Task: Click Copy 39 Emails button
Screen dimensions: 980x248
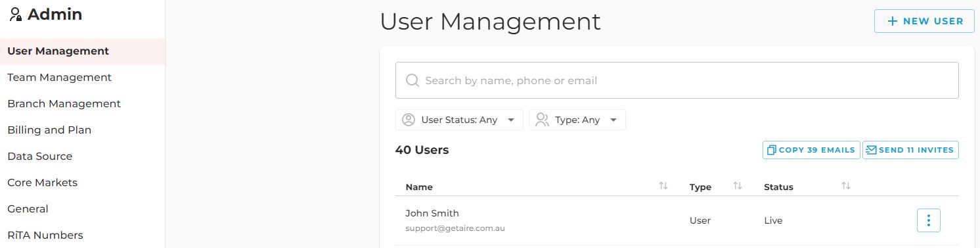Action: 811,150
